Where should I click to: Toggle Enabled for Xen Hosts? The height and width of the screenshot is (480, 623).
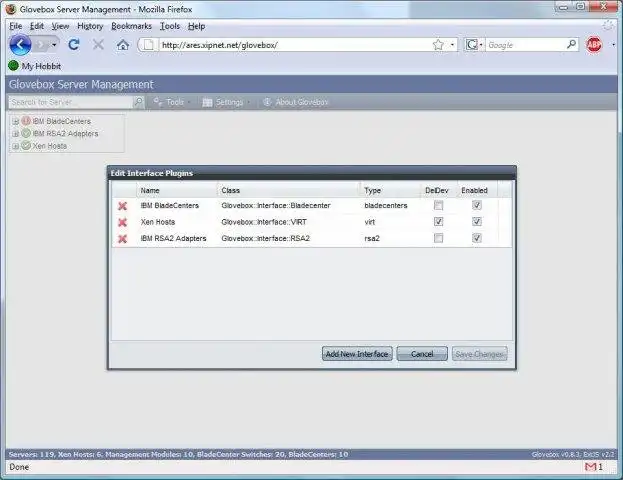coord(477,222)
